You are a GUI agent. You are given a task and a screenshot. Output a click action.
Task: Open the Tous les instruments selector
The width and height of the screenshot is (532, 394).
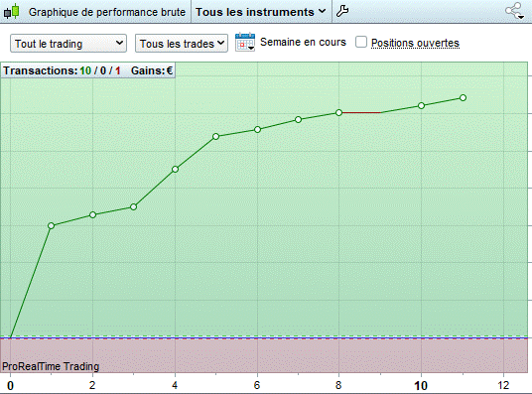pyautogui.click(x=261, y=12)
